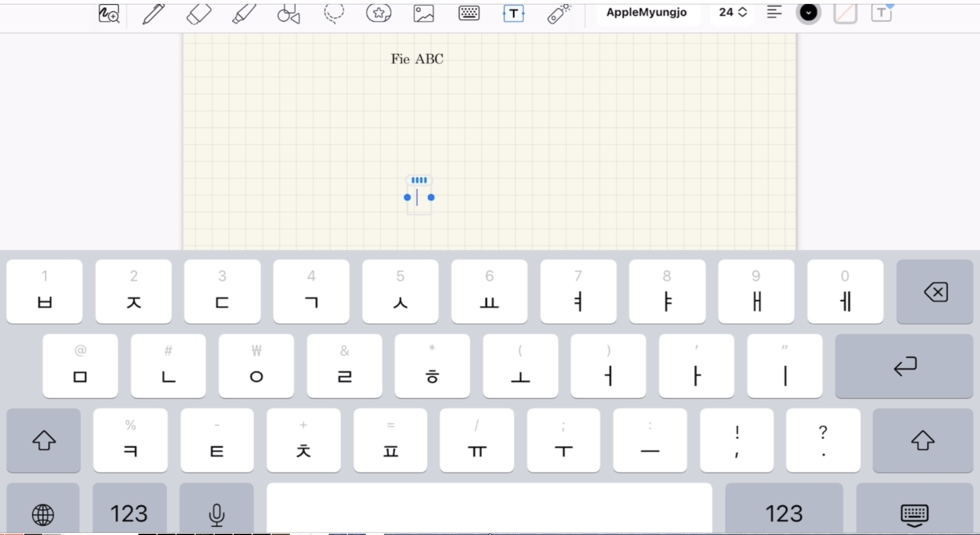
Task: Open text alignment options
Action: point(774,13)
